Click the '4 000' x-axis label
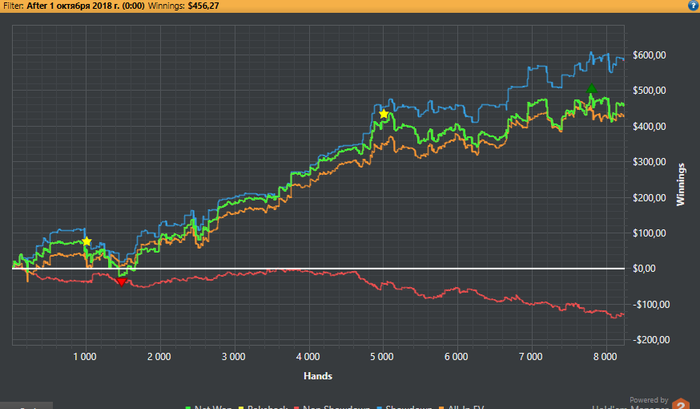The width and height of the screenshot is (700, 409). point(308,357)
